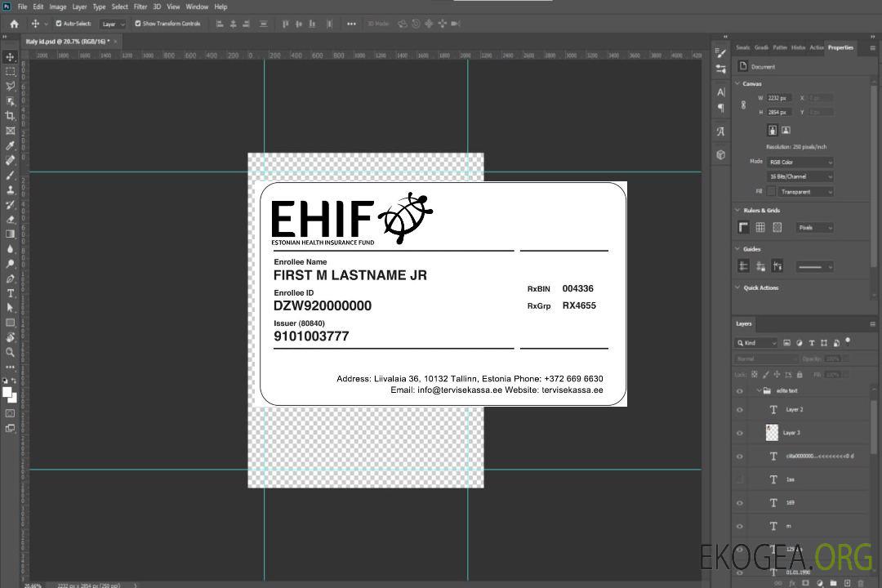Image resolution: width=882 pixels, height=588 pixels.
Task: Open the 3D panel cube icon
Action: 721,154
